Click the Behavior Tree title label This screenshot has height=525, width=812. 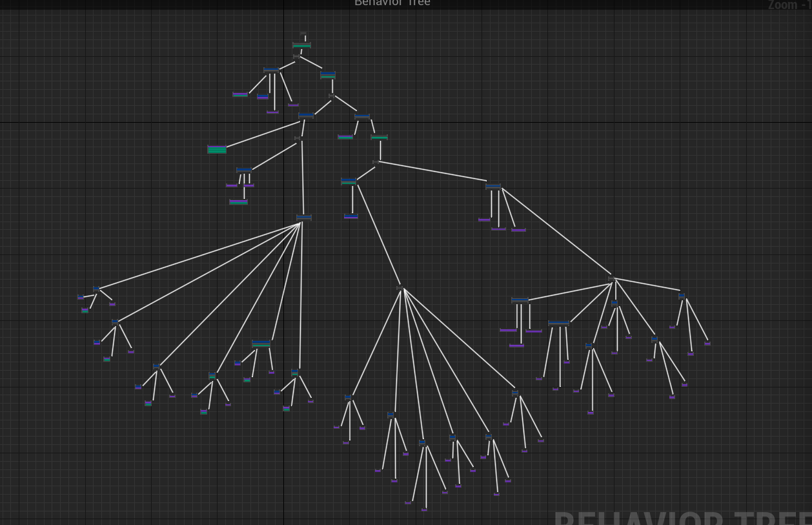pos(392,3)
